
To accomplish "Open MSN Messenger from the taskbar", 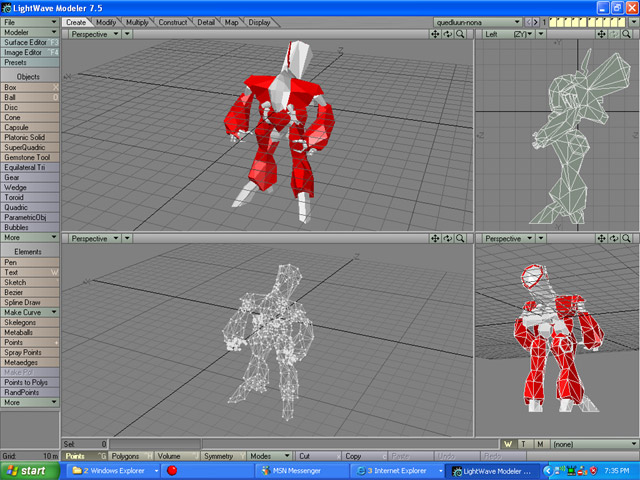I will click(x=303, y=471).
